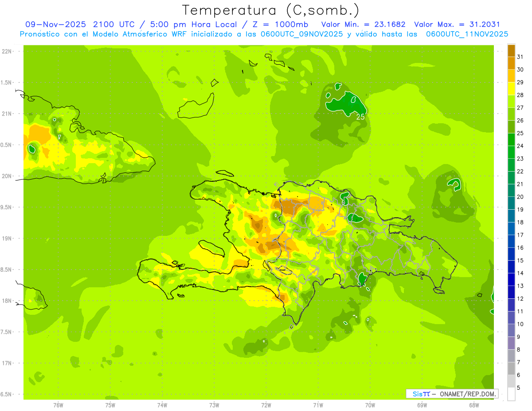Viewport: 532px width, 411px height.
Task: Click the '21N' latitude axis label
Action: point(7,114)
